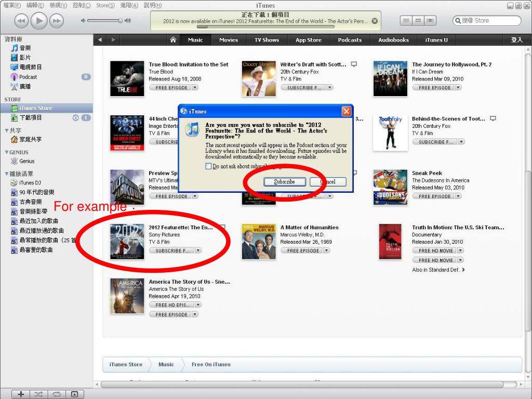
Task: Adjust the volume slider
Action: [x=105, y=21]
